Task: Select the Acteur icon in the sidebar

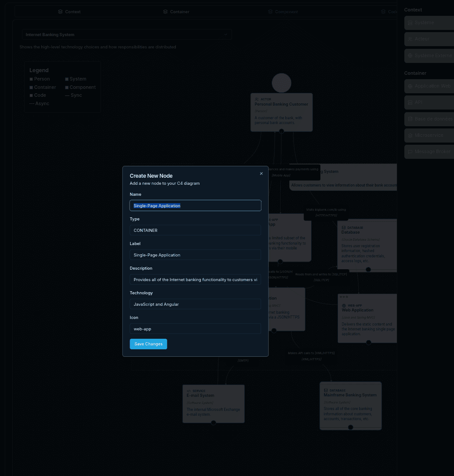Action: (410, 39)
